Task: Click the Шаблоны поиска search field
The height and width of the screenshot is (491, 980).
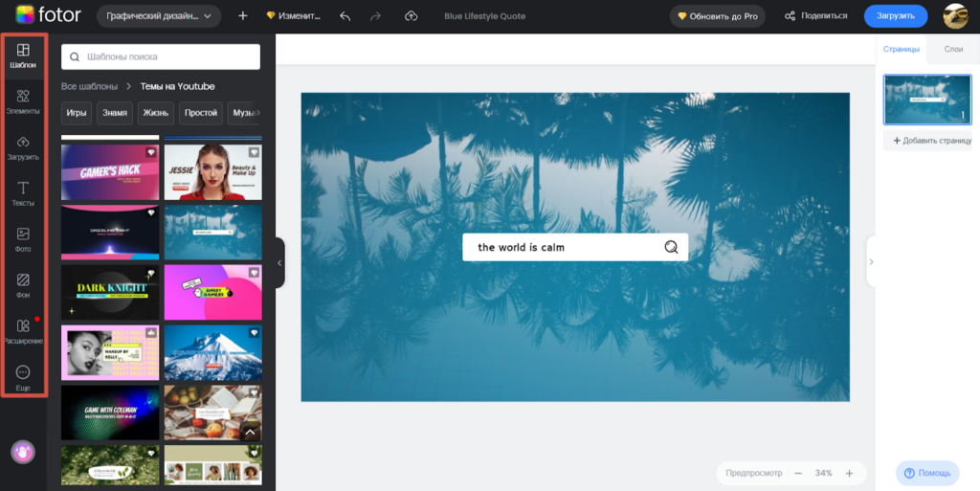Action: (161, 56)
